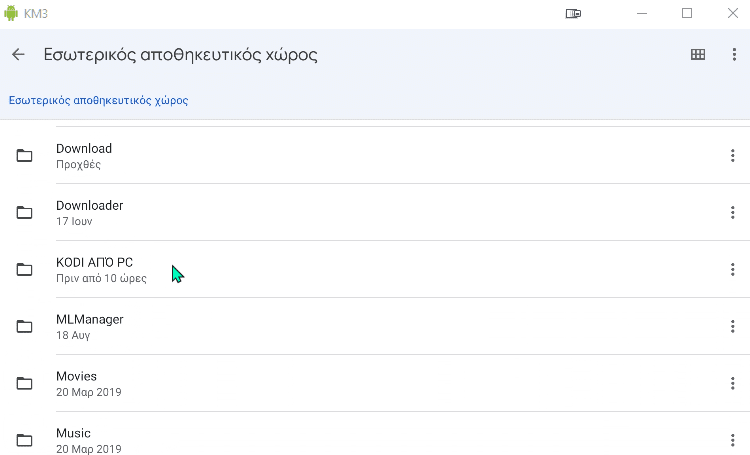
Task: Open more options for Downloader folder
Action: click(x=732, y=212)
